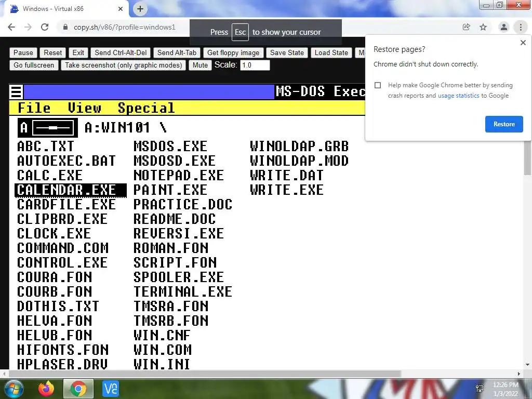This screenshot has height=399, width=532.
Task: Select CALC.EXE file
Action: pos(50,176)
